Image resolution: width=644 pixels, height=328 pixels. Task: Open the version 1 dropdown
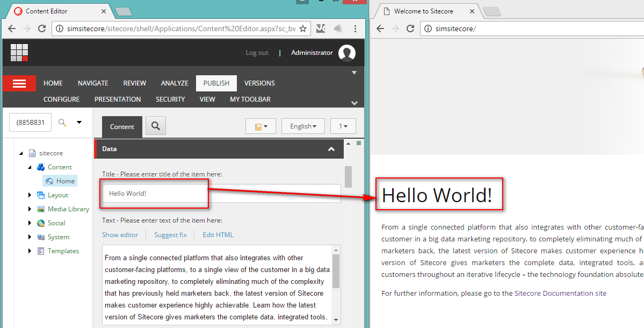pyautogui.click(x=343, y=126)
